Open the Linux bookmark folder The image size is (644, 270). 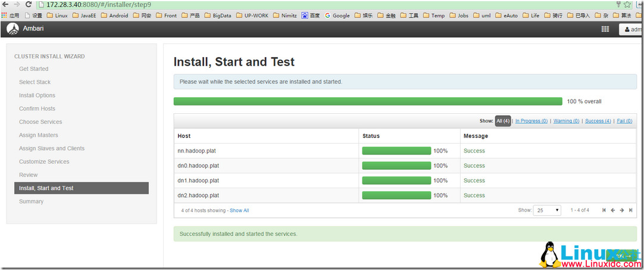point(57,15)
